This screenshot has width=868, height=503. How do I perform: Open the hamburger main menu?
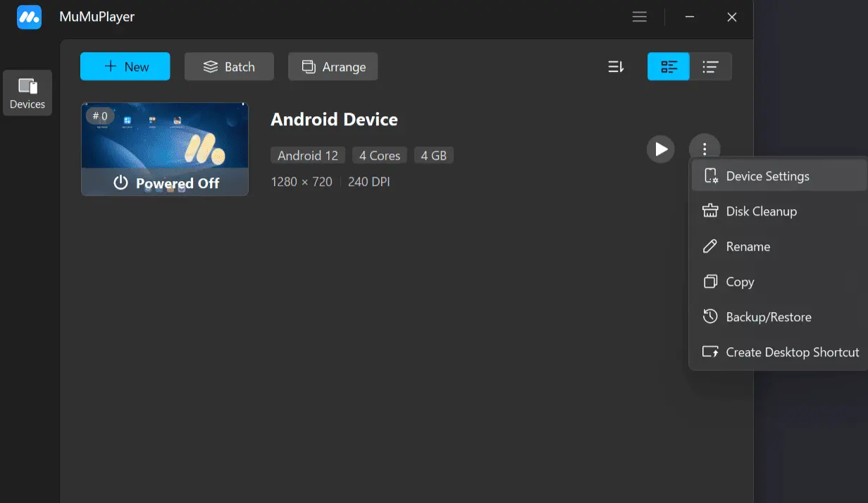tap(640, 17)
